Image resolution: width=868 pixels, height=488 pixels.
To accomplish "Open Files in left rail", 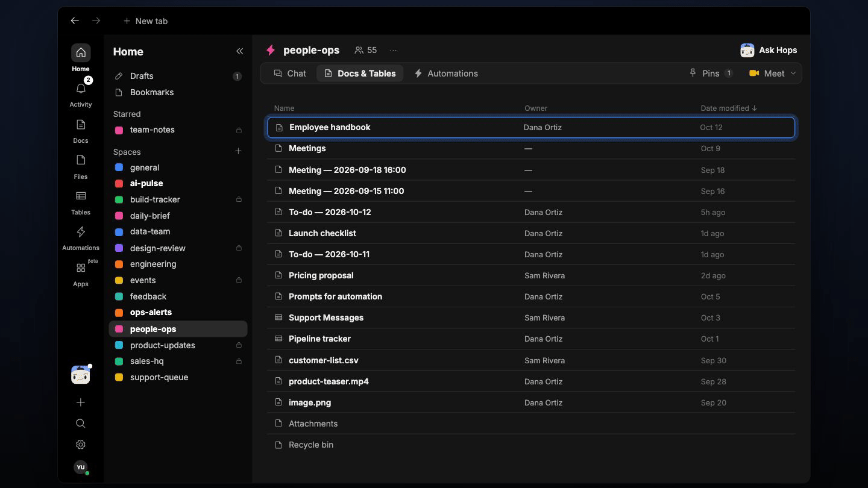I will tap(81, 160).
